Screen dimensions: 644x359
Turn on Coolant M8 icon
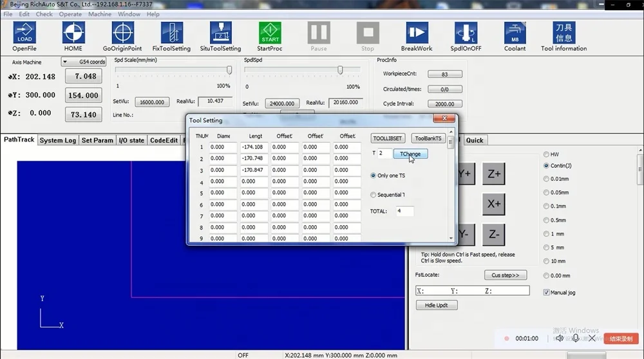[515, 32]
